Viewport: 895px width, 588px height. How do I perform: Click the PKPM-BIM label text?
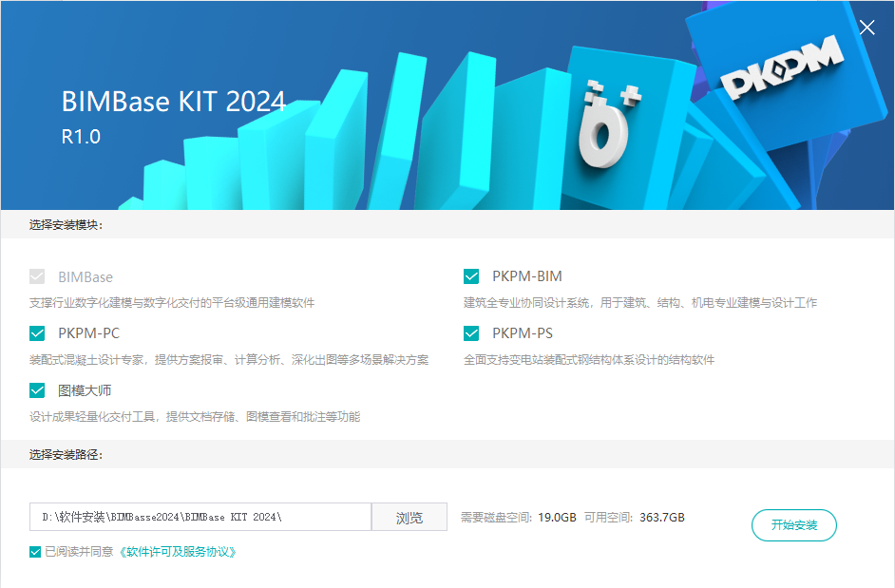527,276
